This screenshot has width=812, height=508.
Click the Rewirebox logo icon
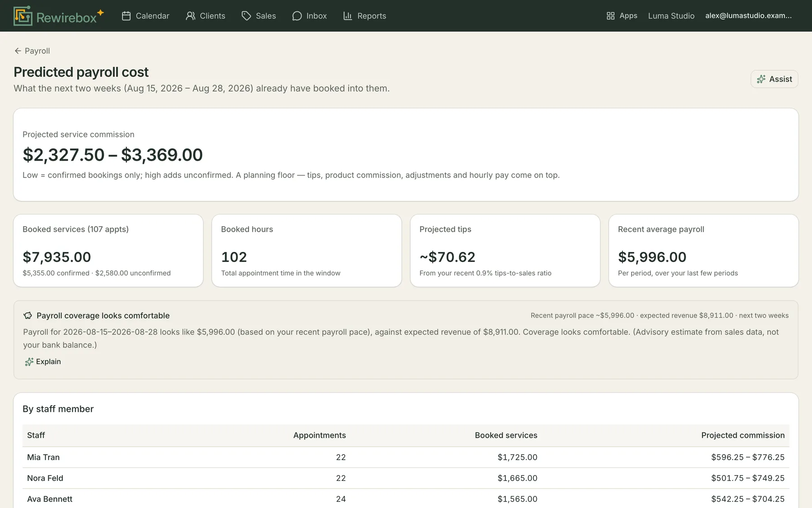click(x=23, y=16)
